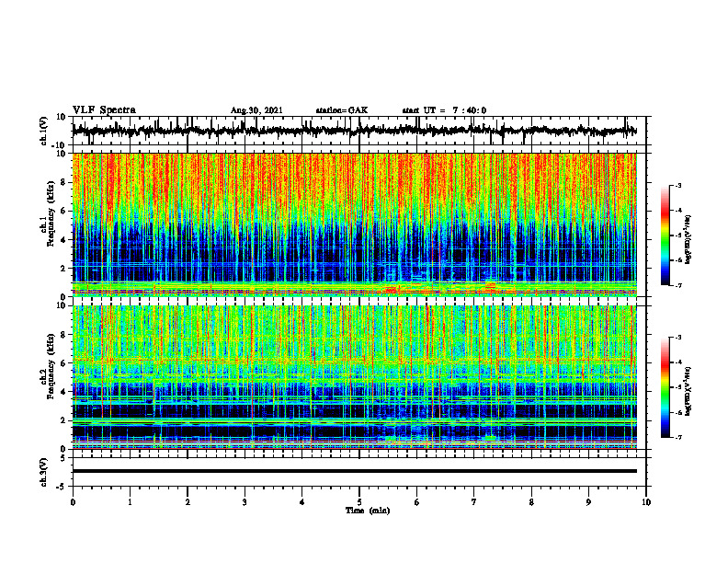This screenshot has height=563, width=728.
Task: Click the "6" kHz tick of ch.2 spectrogram
Action: point(64,363)
